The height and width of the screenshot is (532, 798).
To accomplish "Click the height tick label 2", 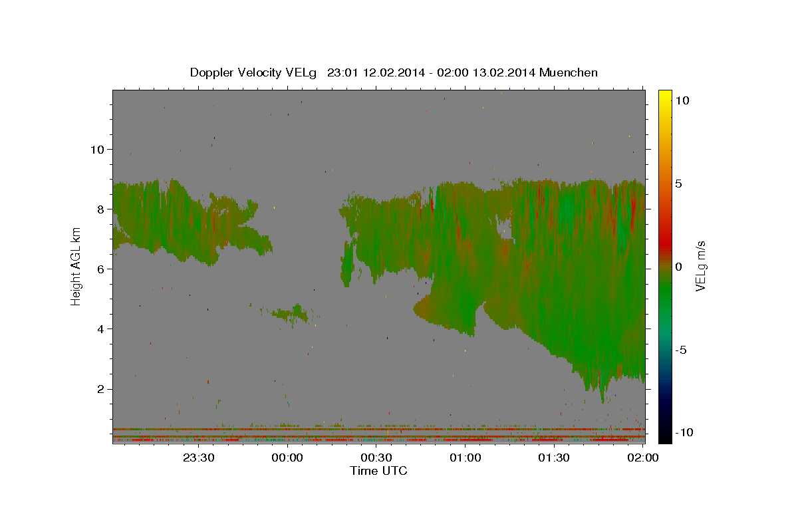I will (100, 389).
